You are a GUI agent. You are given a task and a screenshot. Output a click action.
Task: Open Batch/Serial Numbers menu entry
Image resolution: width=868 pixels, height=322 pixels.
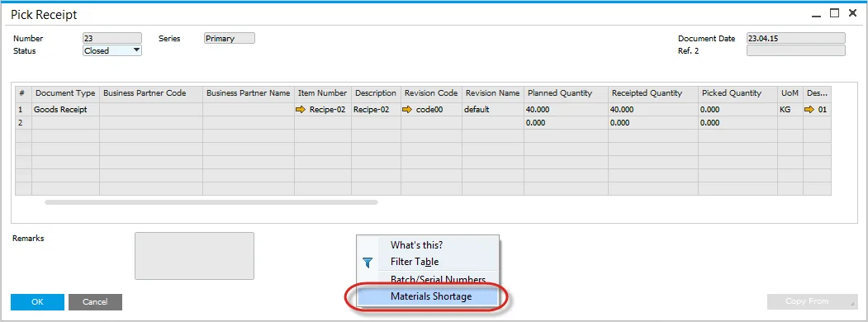[x=438, y=279]
